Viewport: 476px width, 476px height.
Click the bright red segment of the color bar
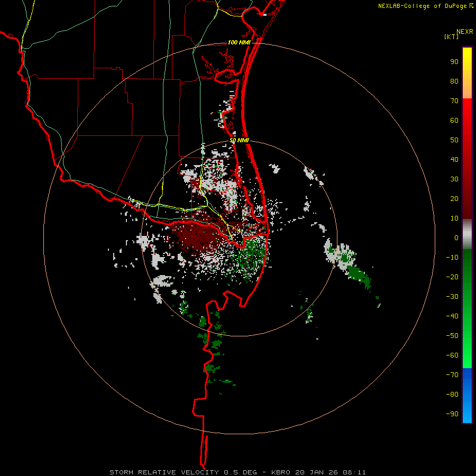(x=467, y=159)
